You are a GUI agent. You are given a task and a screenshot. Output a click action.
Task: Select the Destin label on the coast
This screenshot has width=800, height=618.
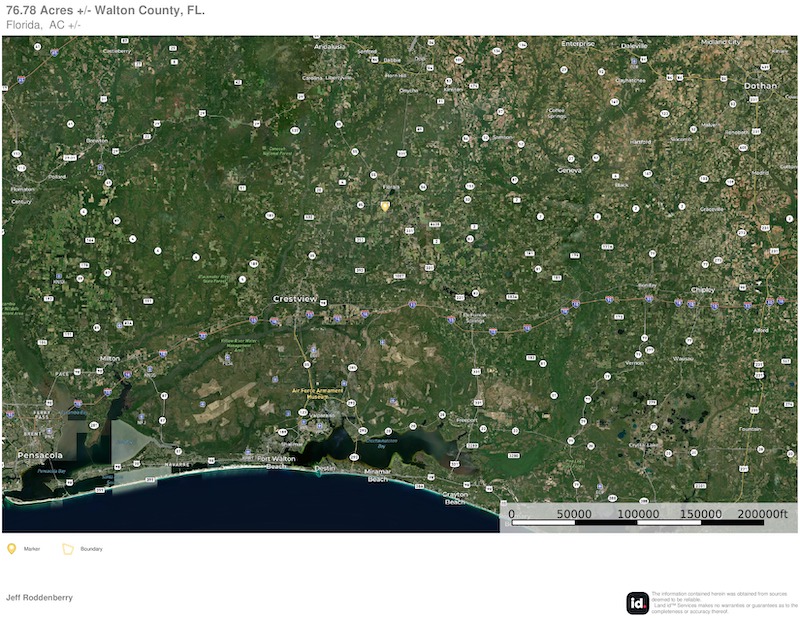[325, 467]
